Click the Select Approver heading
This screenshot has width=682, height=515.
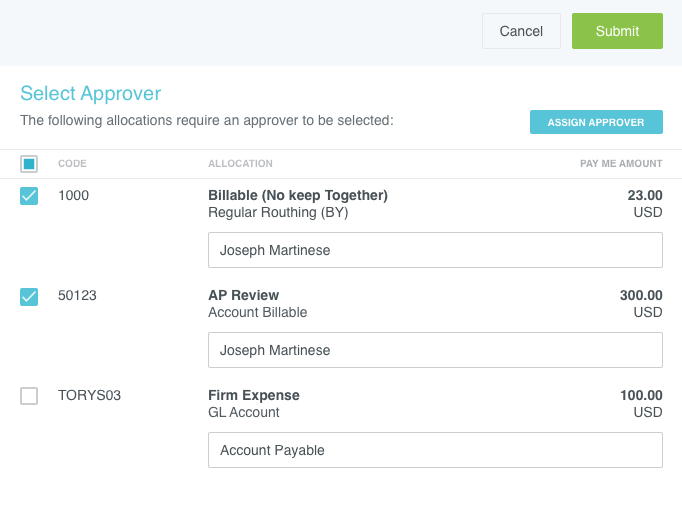(91, 94)
